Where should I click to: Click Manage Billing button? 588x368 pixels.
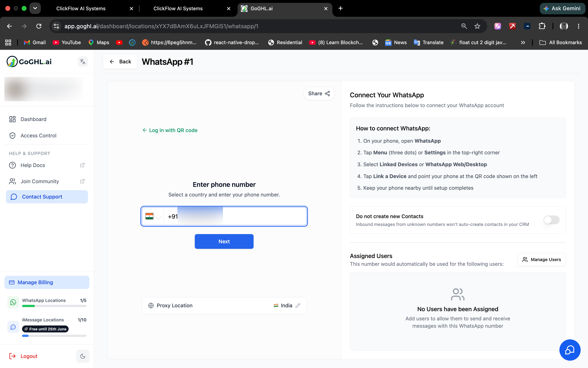pos(47,282)
